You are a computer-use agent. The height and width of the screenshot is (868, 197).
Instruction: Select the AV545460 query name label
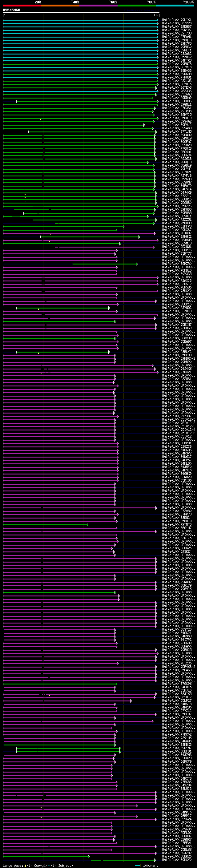pos(11,10)
